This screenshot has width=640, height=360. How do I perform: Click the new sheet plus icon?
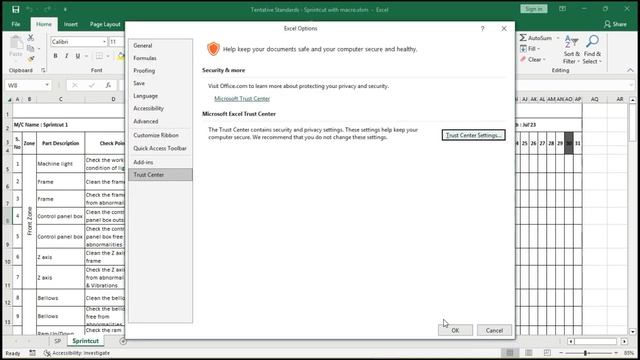(122, 341)
